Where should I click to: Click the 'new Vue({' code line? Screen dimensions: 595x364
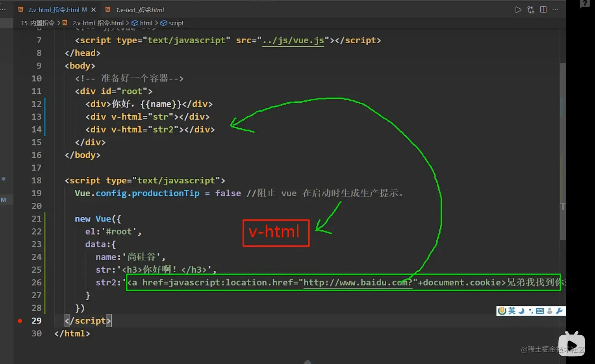(98, 219)
